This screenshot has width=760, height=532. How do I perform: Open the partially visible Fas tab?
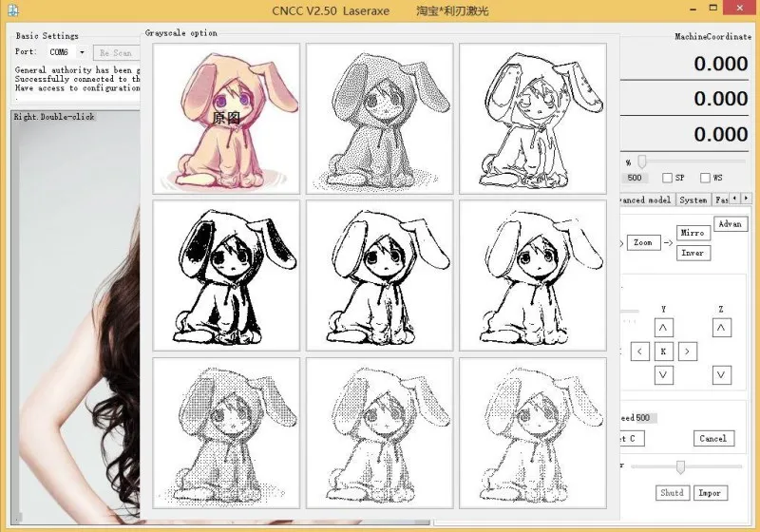(721, 199)
